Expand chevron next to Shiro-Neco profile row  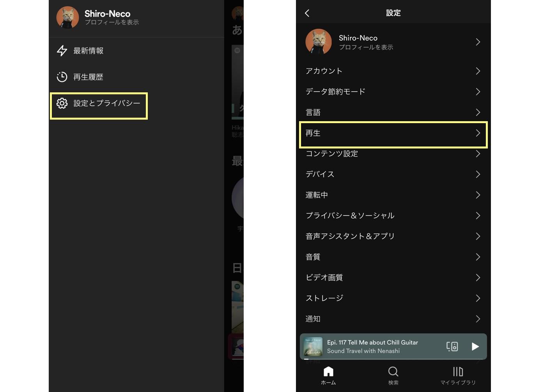coord(478,42)
